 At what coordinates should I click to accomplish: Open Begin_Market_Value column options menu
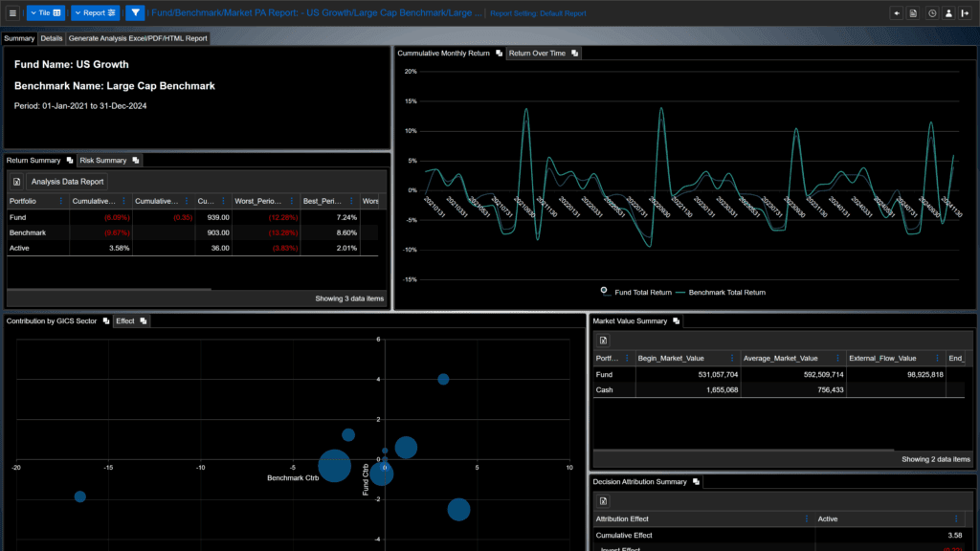[732, 359]
